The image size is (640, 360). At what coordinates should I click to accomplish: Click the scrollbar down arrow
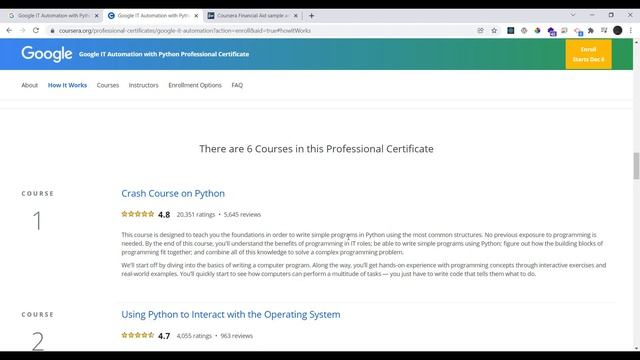point(636,348)
